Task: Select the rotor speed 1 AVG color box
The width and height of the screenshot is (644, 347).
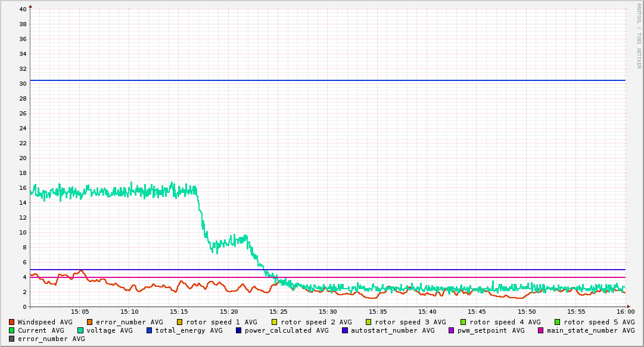Action: coord(179,322)
